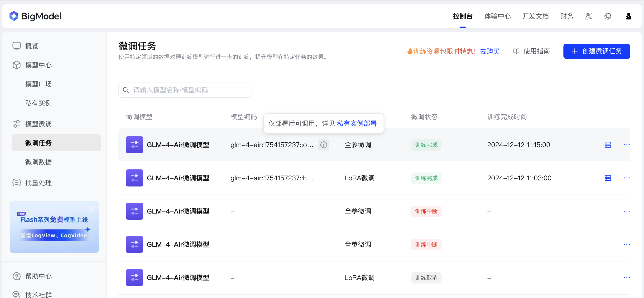Viewport: 644px width, 298px height.
Task: Click the model icon in the 全参微调 训练完成 row
Action: click(x=134, y=145)
